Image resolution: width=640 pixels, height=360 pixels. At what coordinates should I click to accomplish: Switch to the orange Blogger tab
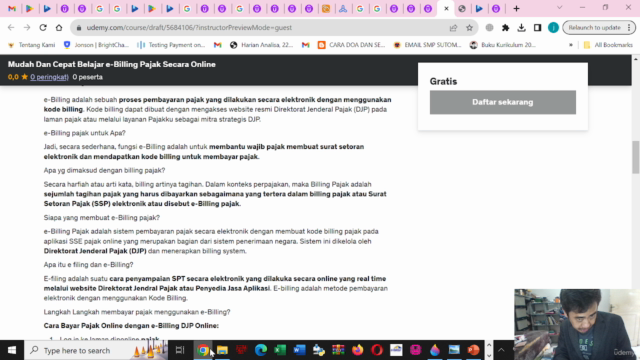(x=326, y=9)
